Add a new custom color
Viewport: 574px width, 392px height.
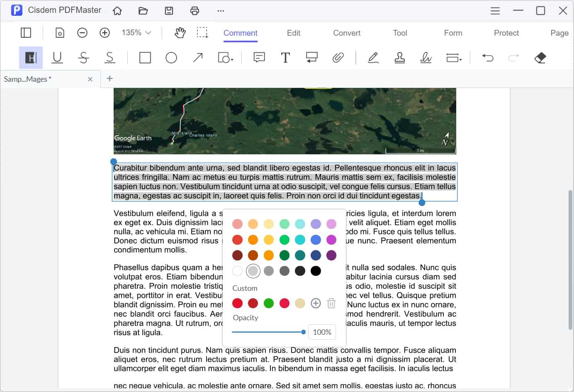[316, 303]
